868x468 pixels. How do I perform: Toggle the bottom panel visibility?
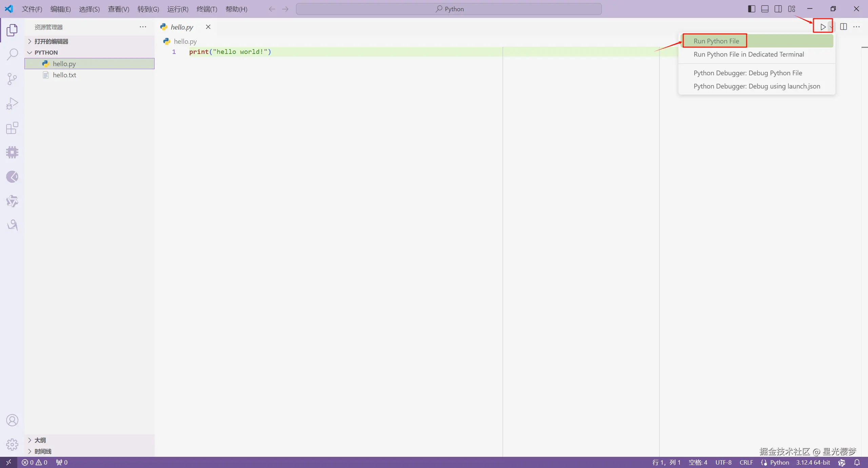tap(765, 9)
